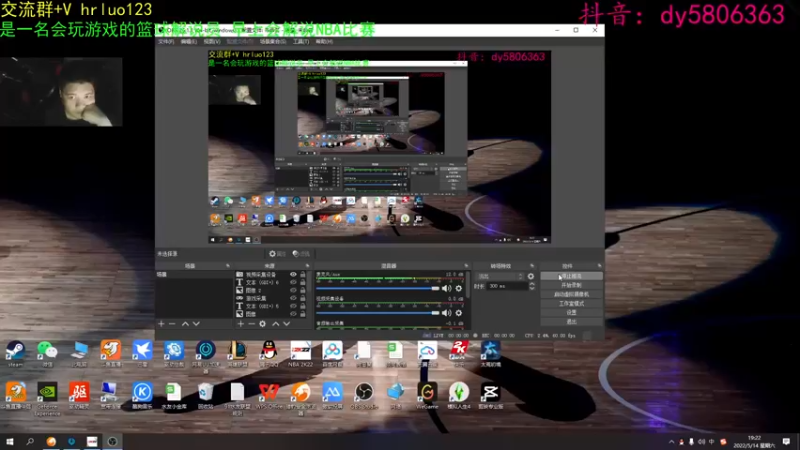The height and width of the screenshot is (450, 800).
Task: Pop out the mixer dock panel
Action: pyautogui.click(x=466, y=266)
